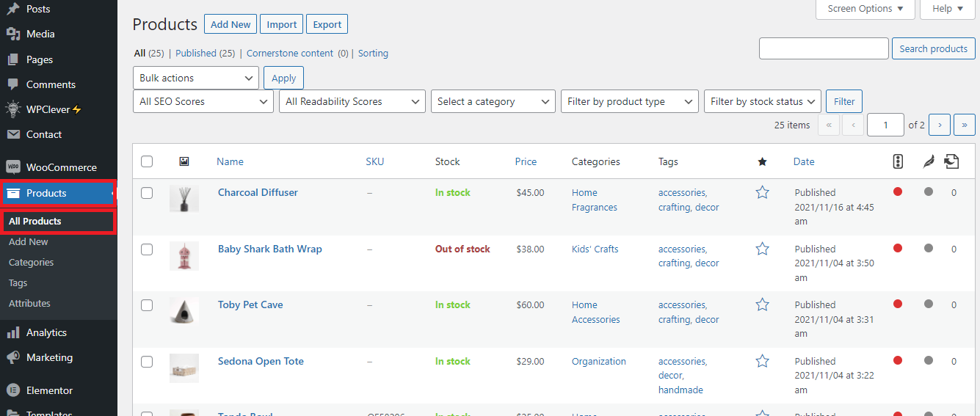Expand the Screen Options panel
This screenshot has width=980, height=416.
point(865,9)
